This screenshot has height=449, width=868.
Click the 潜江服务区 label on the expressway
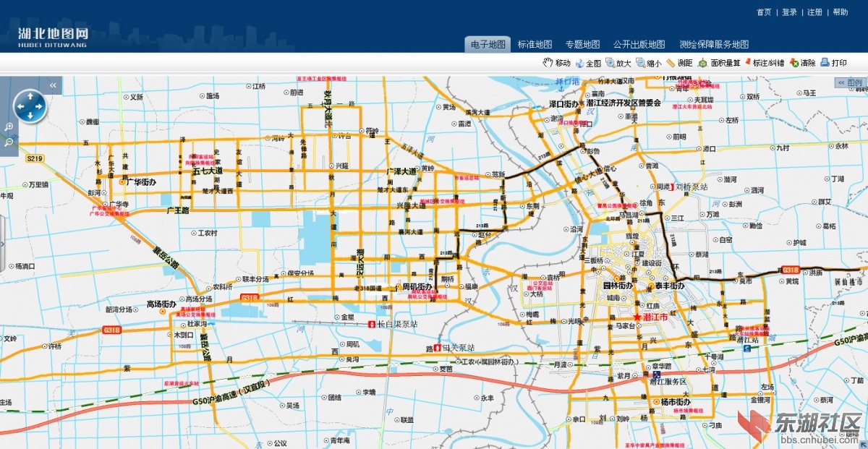[668, 382]
